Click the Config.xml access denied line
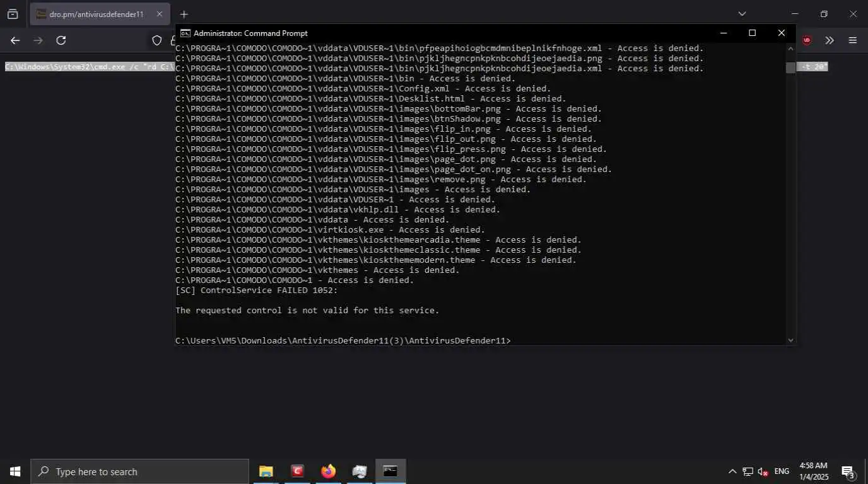868x484 pixels. [x=363, y=89]
